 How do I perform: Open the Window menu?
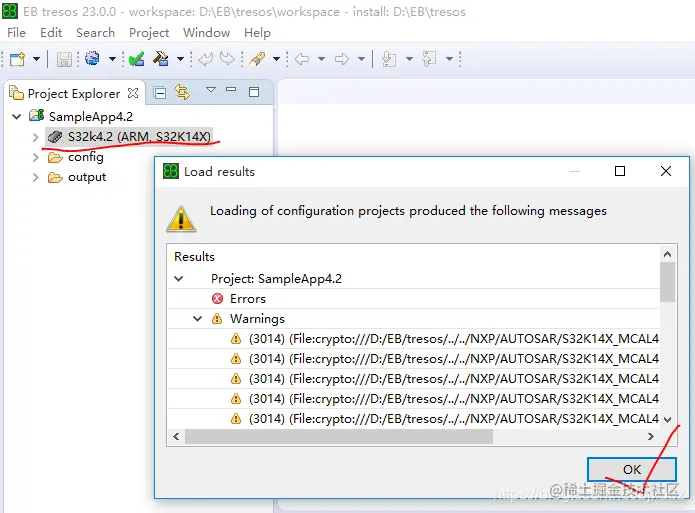point(207,33)
